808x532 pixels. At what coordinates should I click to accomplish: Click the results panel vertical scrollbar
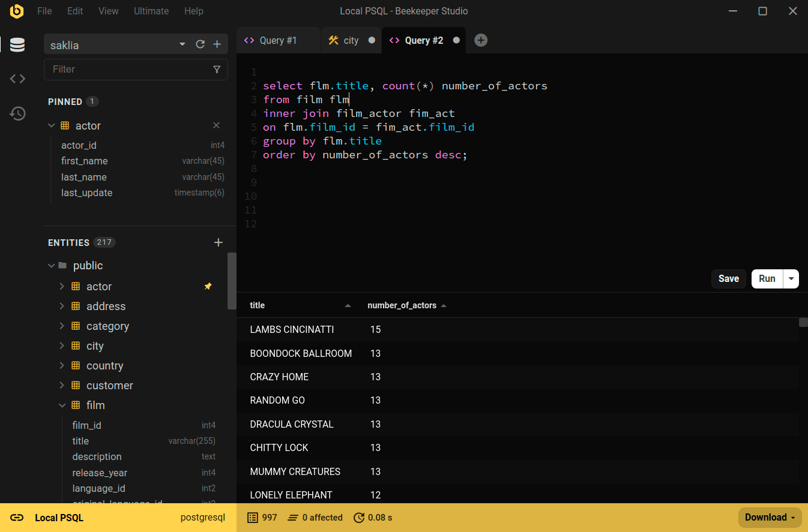pyautogui.click(x=803, y=322)
